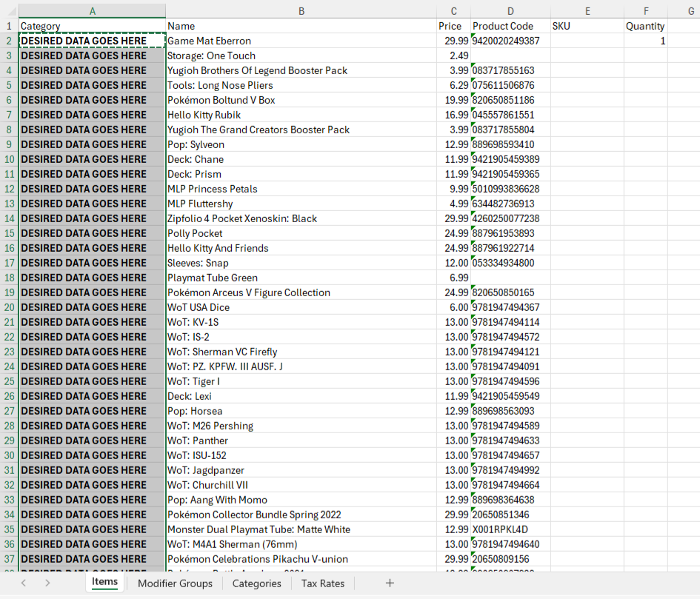Viewport: 700px width, 599px height.
Task: Select cell Pop: Horsea
Action: [x=301, y=411]
